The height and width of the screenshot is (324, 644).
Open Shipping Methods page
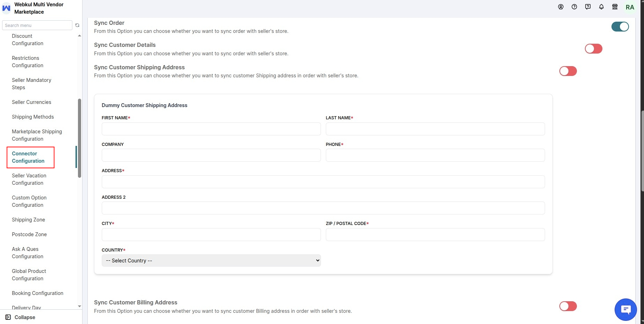[33, 117]
